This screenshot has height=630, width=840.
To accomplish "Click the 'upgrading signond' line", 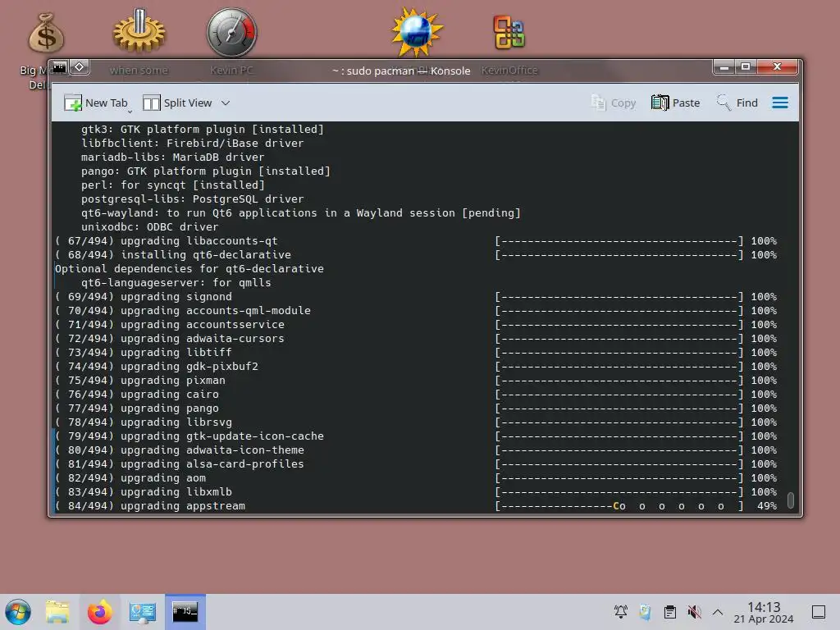I will 176,297.
